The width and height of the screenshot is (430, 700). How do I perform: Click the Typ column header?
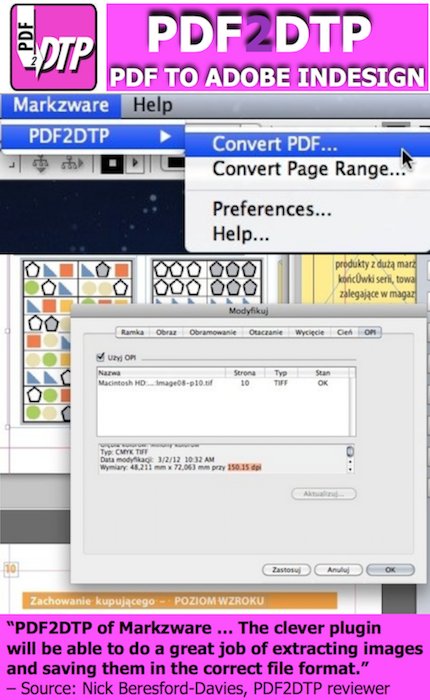280,373
